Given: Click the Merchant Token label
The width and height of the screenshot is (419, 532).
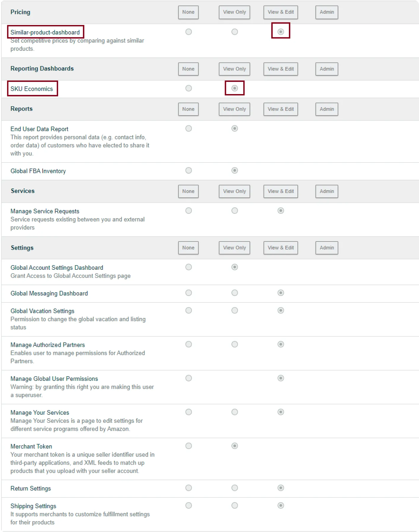Looking at the screenshot, I should tap(31, 446).
